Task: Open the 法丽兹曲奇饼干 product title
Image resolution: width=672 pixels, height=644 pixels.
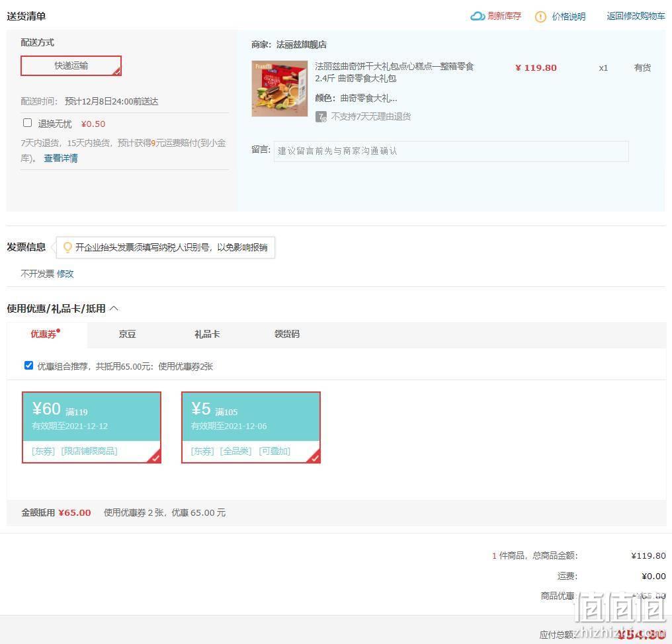Action: 394,72
